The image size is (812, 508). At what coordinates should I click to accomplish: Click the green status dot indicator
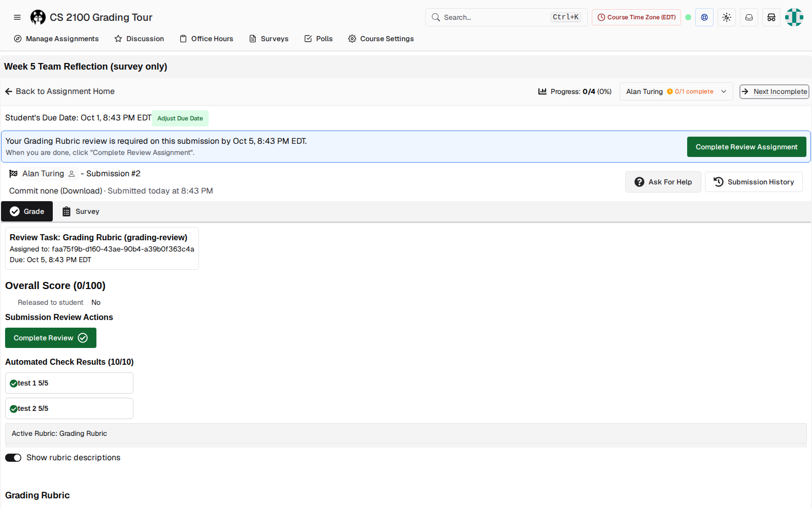click(688, 17)
